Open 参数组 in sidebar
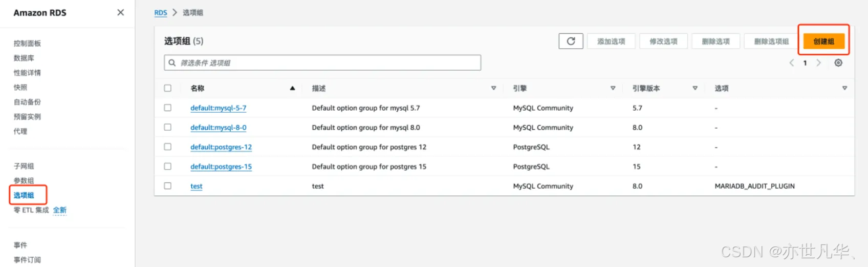868x267 pixels. pyautogui.click(x=24, y=180)
